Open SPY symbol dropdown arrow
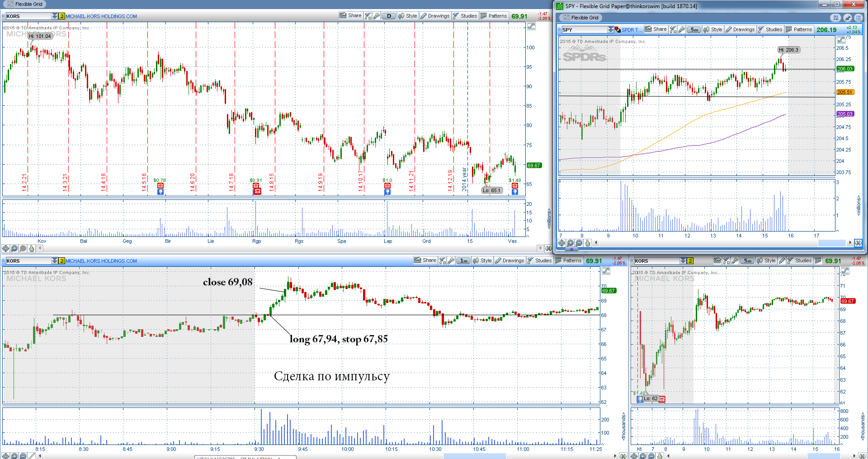This screenshot has width=868, height=459. pos(610,30)
